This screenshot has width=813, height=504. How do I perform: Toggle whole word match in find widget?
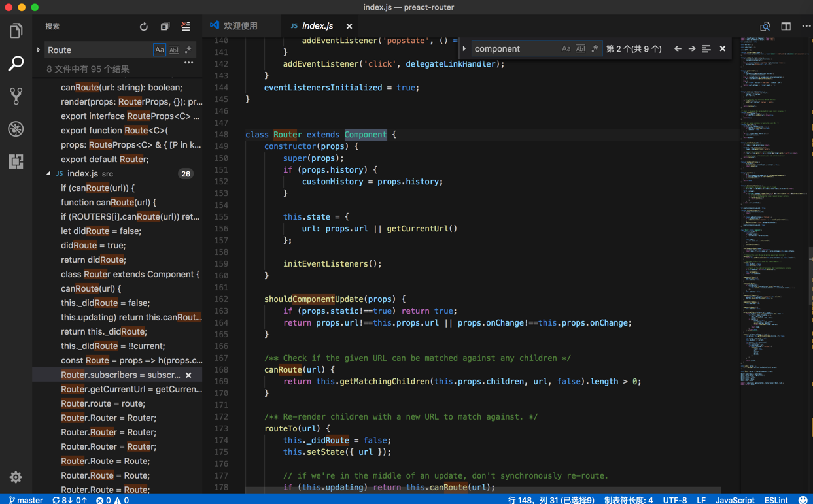click(580, 49)
